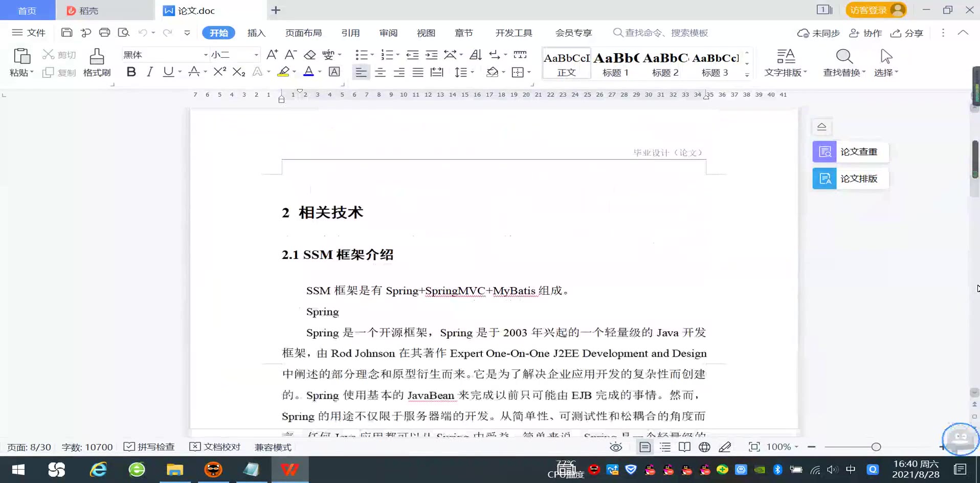Apply the 标题 1 style
The image size is (980, 483).
click(616, 63)
